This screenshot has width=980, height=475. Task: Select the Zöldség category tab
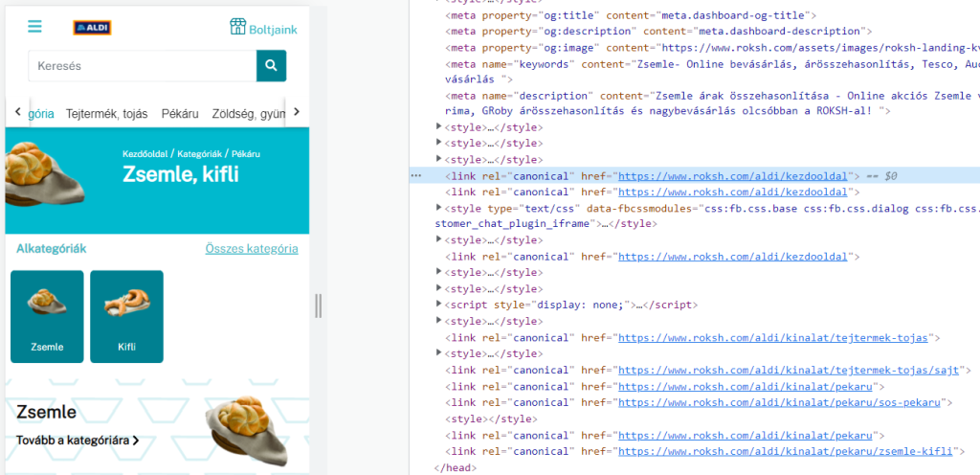pyautogui.click(x=249, y=114)
